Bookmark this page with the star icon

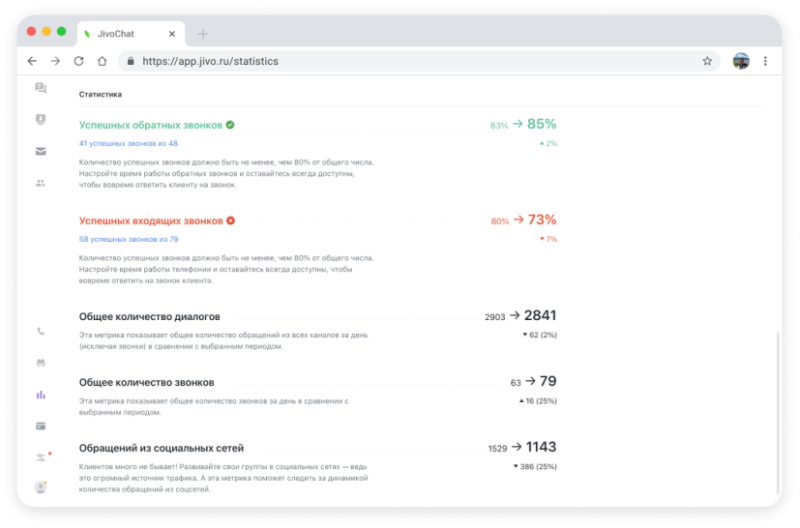[x=707, y=61]
